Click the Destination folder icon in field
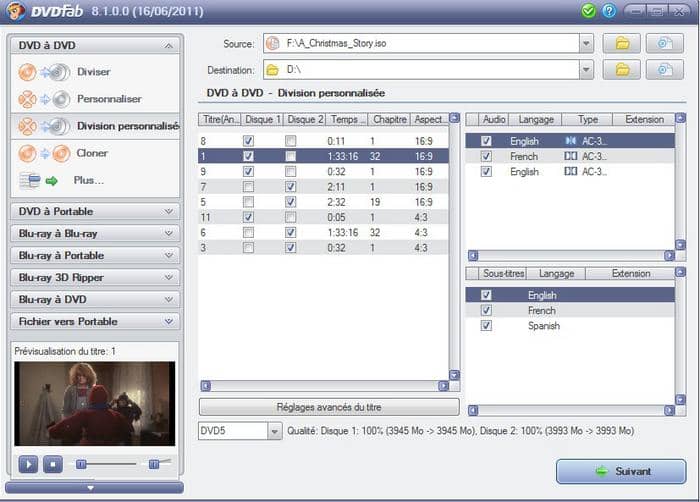The height and width of the screenshot is (502, 700). coord(272,70)
